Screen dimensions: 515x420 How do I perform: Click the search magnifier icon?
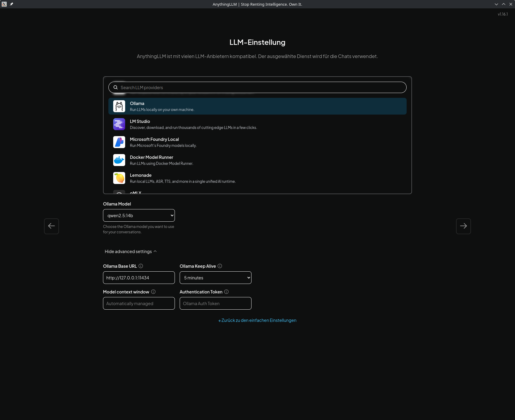click(x=116, y=87)
